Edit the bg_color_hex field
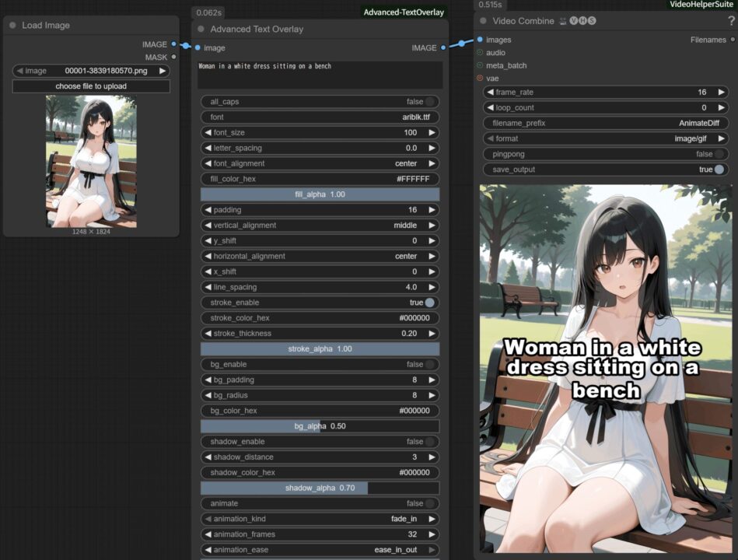This screenshot has width=738, height=560. [x=320, y=411]
